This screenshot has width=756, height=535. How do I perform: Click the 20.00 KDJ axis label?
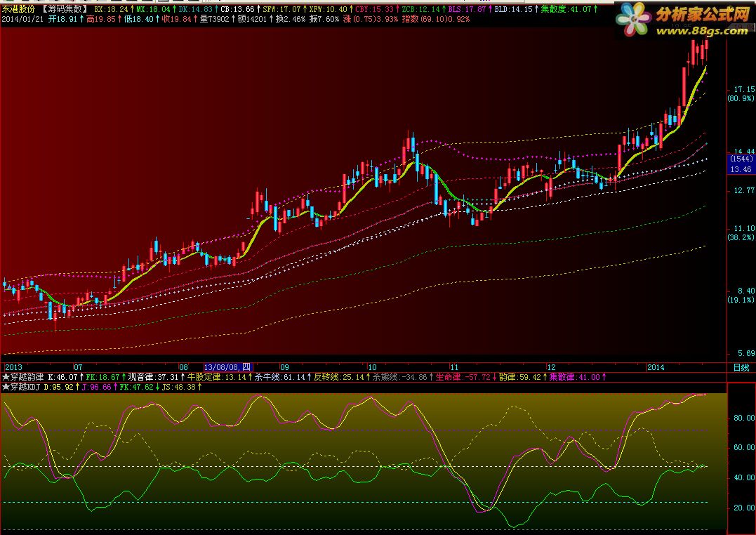click(x=744, y=508)
